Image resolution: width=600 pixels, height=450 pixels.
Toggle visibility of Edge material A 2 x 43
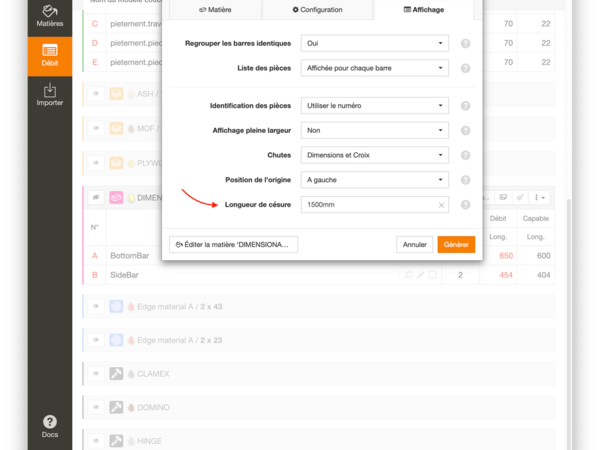pyautogui.click(x=98, y=305)
